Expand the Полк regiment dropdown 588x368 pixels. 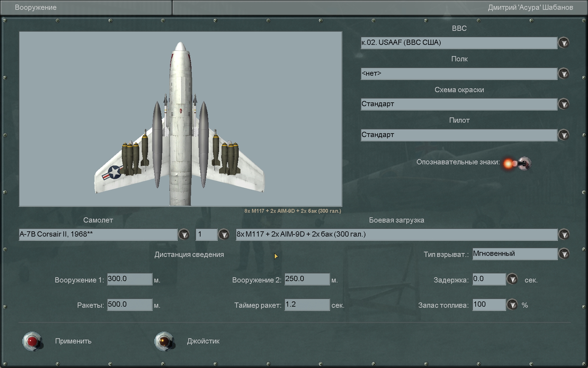pos(563,74)
